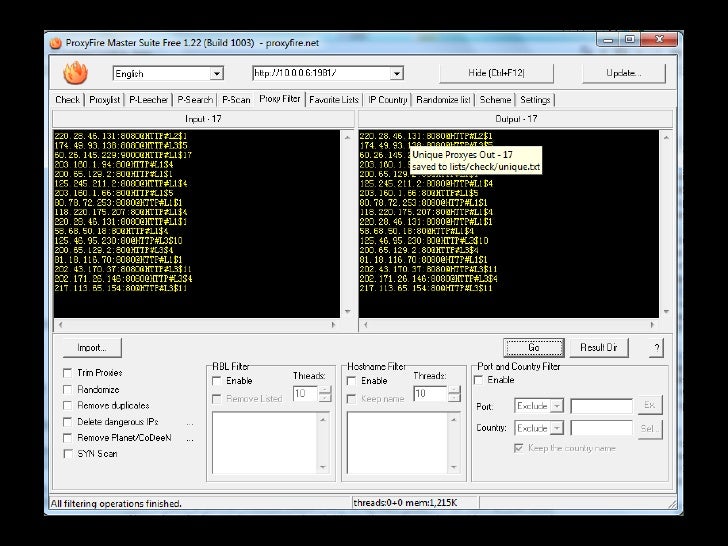Viewport: 728px width, 546px height.
Task: Open the Port Exclude dropdown
Action: pos(557,406)
